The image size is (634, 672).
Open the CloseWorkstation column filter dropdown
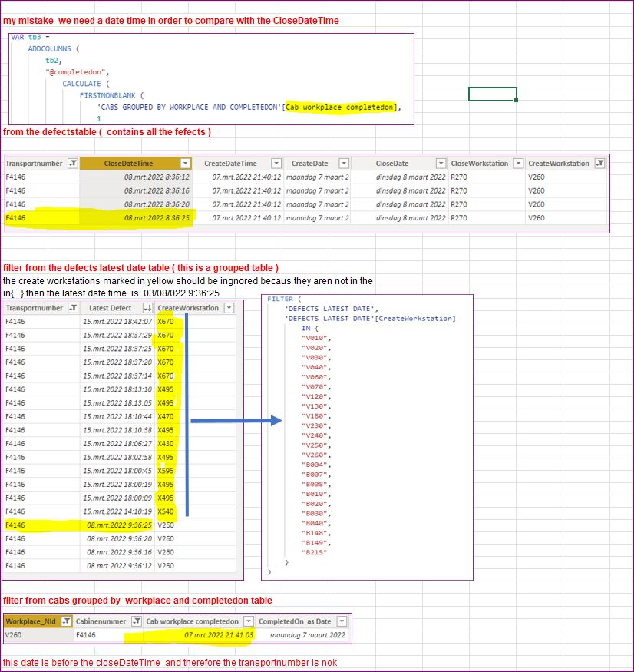point(518,164)
